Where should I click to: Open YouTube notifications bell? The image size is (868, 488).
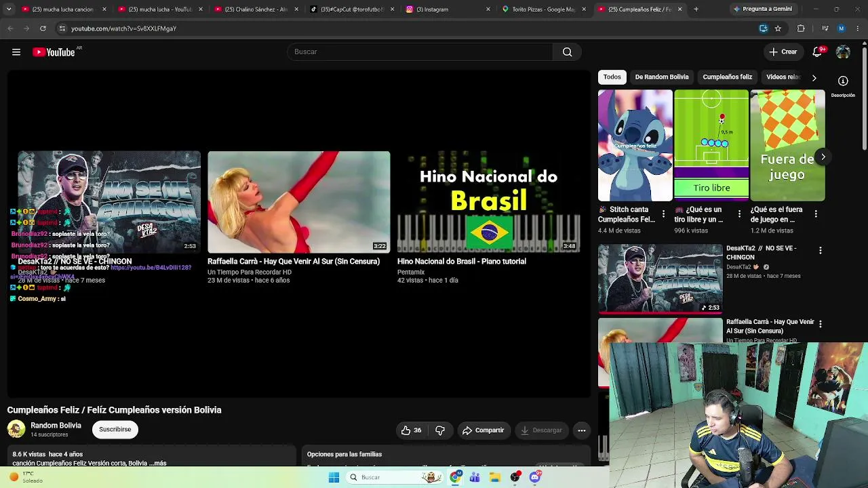coord(818,52)
